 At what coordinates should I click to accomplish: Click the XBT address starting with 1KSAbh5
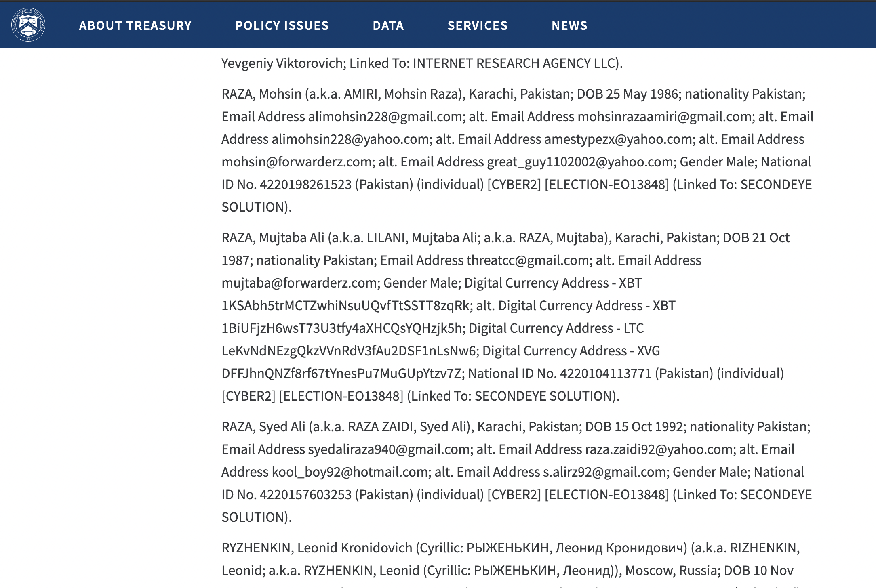click(346, 306)
